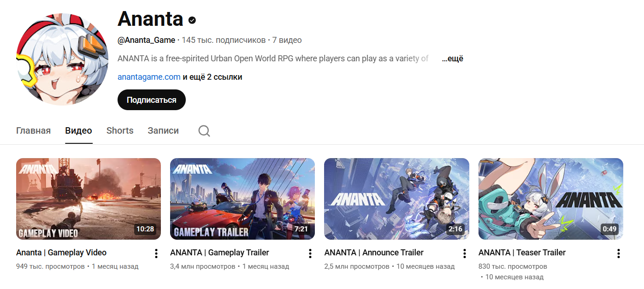Open options menu for ANANTA Announce Trailer

[x=465, y=254]
